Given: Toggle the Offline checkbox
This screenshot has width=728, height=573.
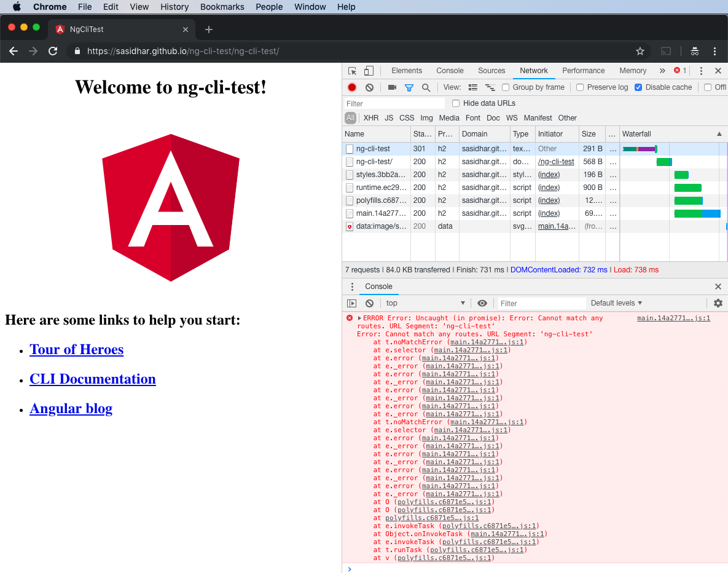Looking at the screenshot, I should [x=708, y=87].
